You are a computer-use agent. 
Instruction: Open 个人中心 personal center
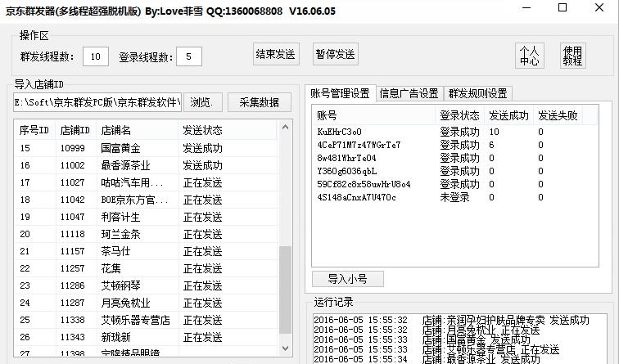click(x=529, y=56)
